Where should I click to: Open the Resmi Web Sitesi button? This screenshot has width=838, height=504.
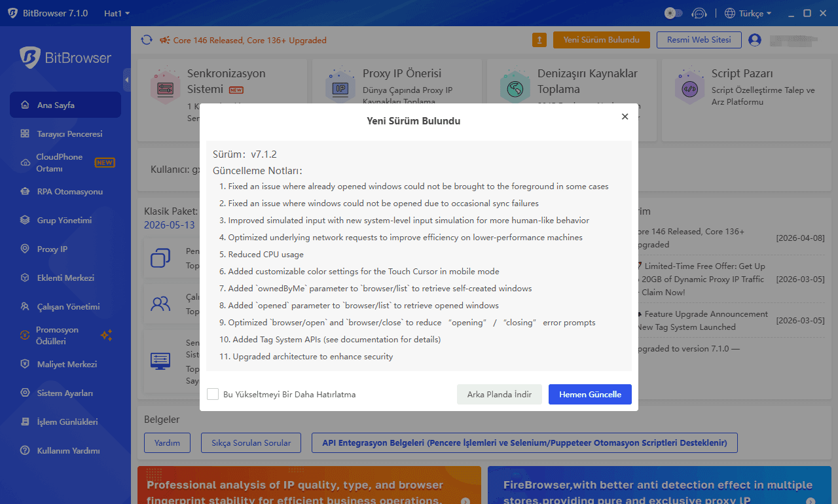point(699,40)
